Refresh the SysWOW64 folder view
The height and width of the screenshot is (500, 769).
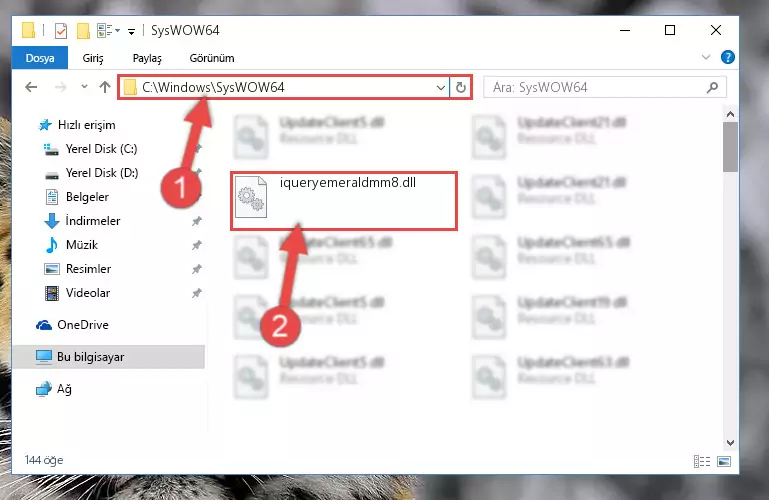click(461, 87)
